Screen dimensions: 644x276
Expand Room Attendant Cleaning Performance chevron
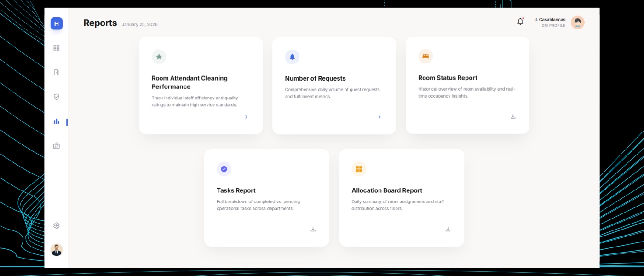(246, 117)
